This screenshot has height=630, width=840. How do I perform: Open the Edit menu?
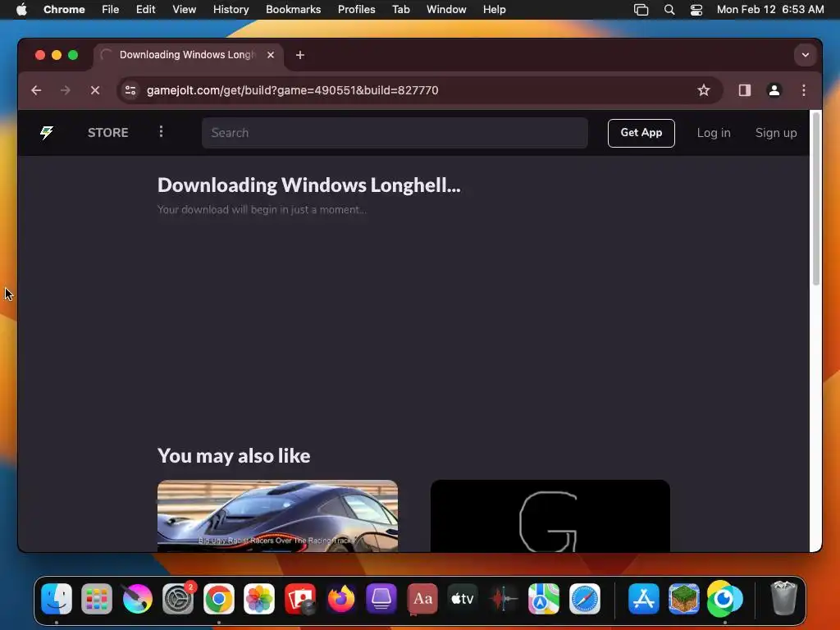point(145,10)
